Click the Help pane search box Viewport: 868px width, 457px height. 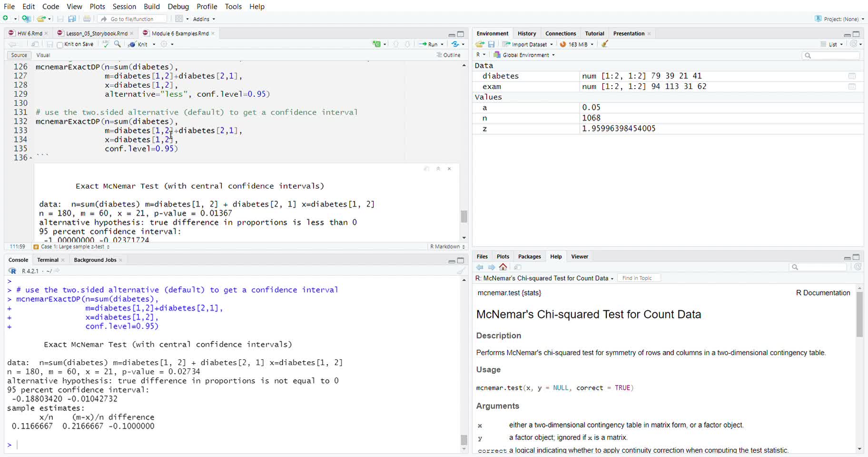coord(818,267)
